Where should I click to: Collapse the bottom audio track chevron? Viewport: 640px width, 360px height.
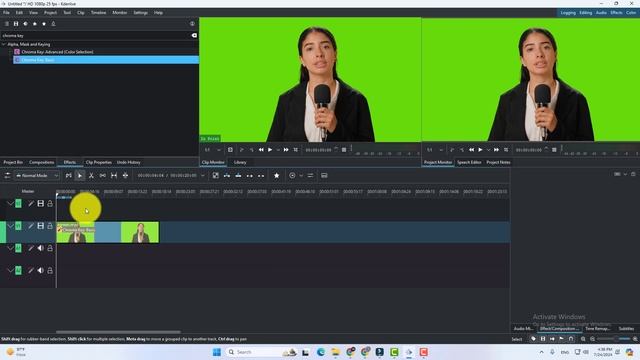tap(10, 270)
